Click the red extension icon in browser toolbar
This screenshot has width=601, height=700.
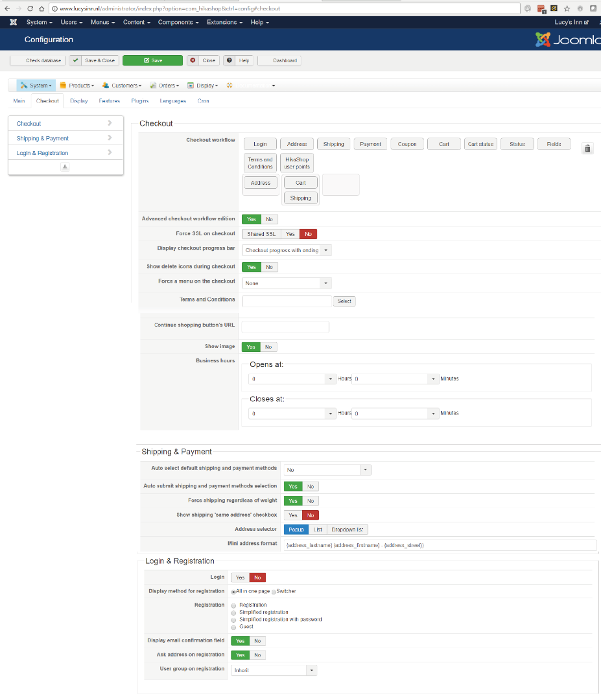541,8
